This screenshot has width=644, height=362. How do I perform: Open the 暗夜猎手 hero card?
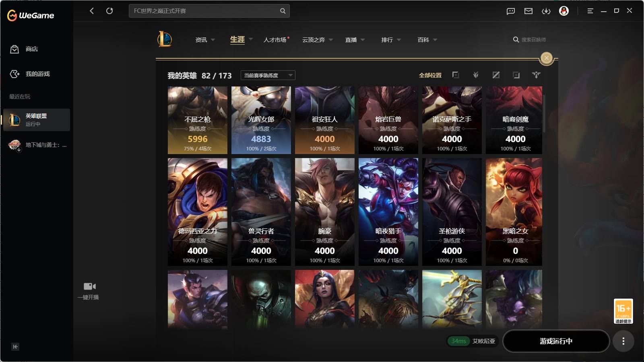[388, 212]
